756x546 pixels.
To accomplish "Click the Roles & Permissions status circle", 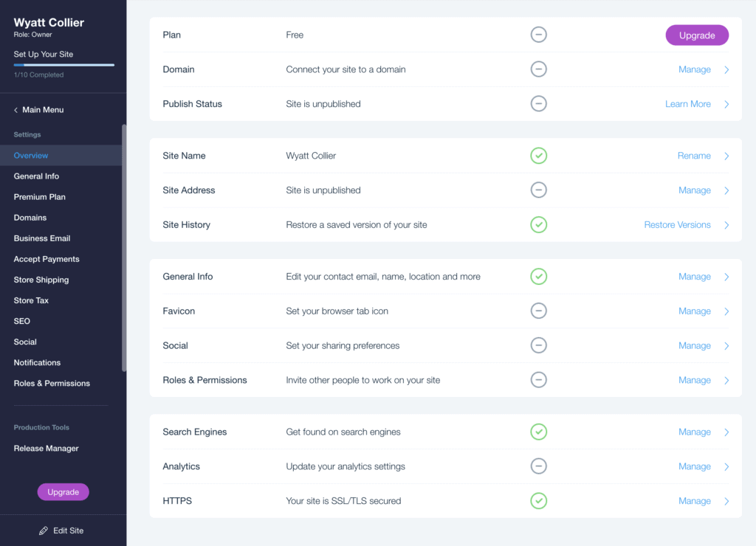I will 538,380.
